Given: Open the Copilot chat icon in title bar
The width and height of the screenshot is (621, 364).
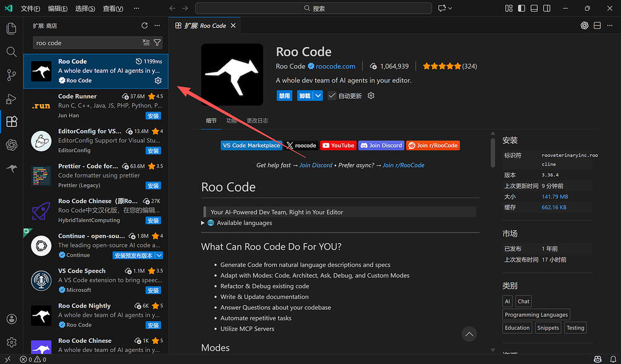Looking at the screenshot, I should pos(442,8).
